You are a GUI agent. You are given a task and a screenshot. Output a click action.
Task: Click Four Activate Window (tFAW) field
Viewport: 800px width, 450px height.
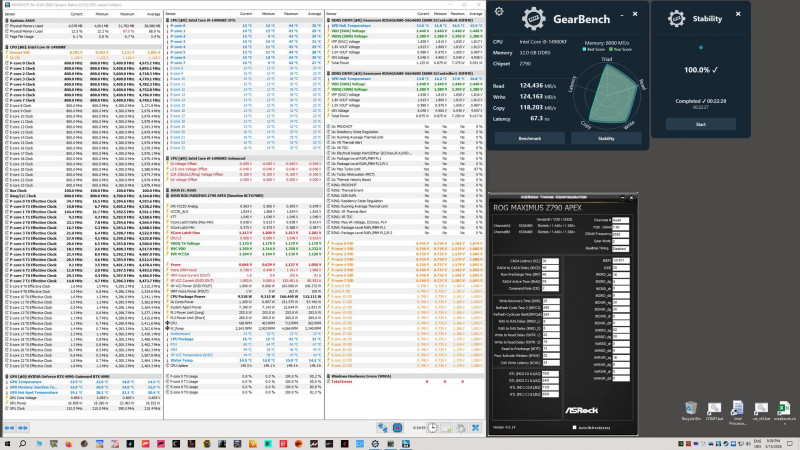(x=551, y=356)
